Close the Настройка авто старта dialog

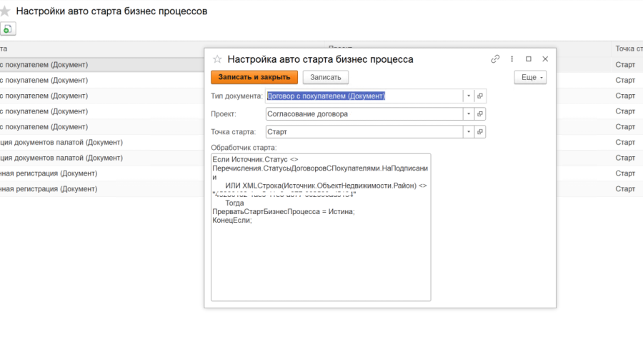coord(545,59)
